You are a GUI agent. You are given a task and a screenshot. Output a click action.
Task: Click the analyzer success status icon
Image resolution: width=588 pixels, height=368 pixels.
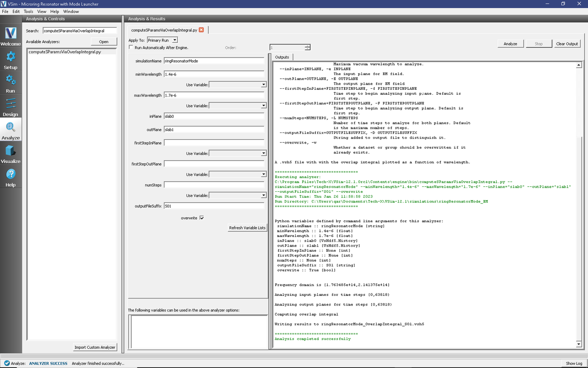[x=6, y=363]
